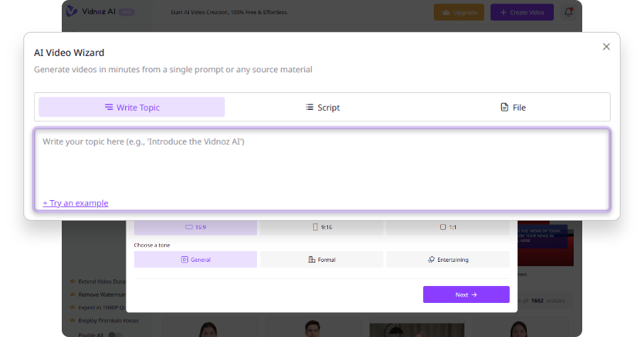Click the Create Video button
The height and width of the screenshot is (337, 644).
pos(522,12)
